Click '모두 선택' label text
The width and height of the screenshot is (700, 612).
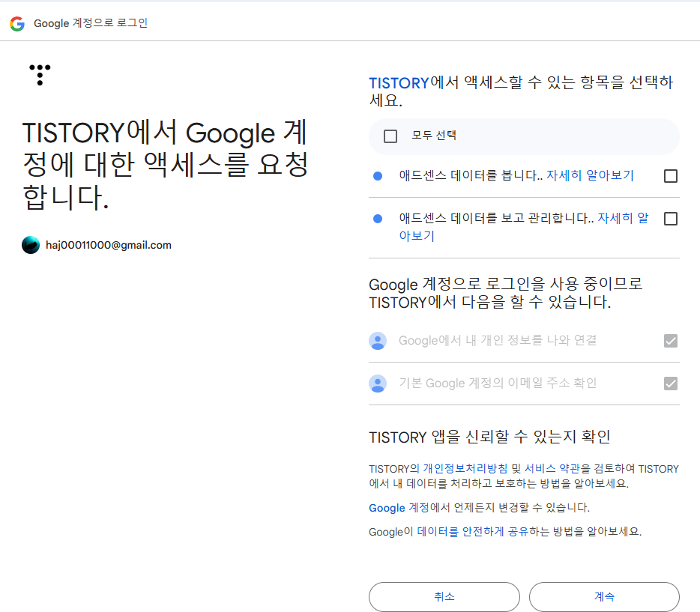coord(434,135)
